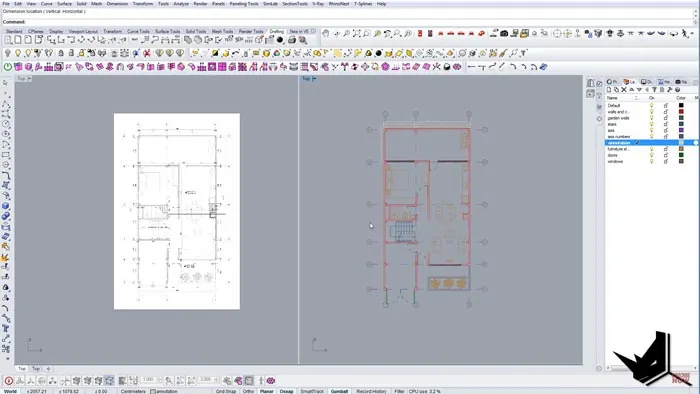Click the padlock Lock Objects icon
This screenshot has height=394, width=700.
(x=61, y=53)
